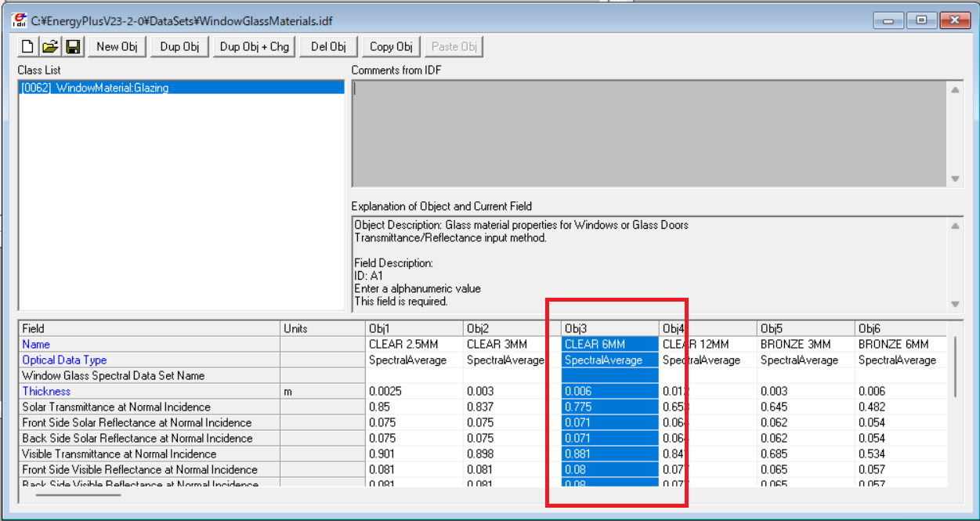
Task: Click the New Obj button
Action: coord(117,47)
